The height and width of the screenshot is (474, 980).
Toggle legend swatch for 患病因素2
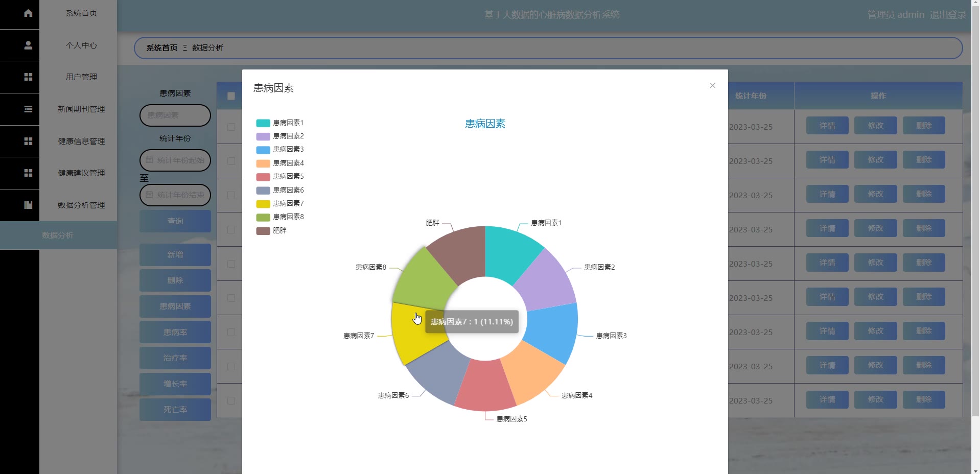[x=263, y=136]
